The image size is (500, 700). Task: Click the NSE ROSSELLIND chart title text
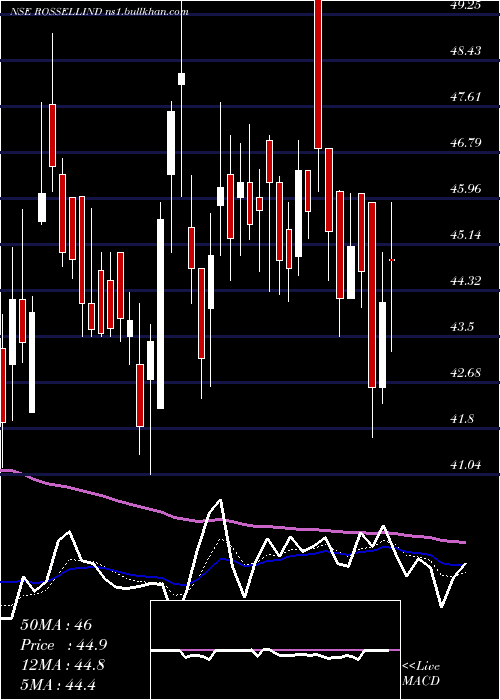(x=99, y=11)
